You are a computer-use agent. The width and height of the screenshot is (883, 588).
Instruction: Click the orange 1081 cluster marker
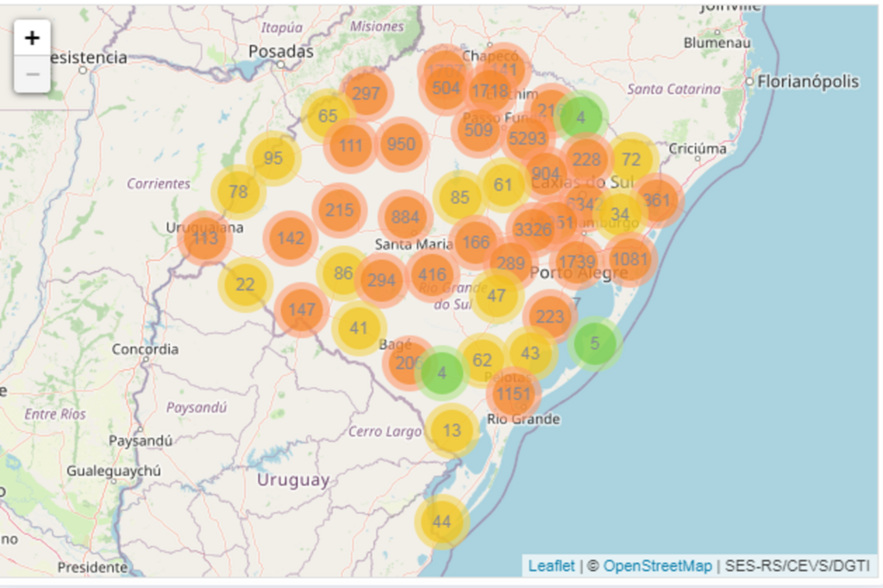(629, 259)
